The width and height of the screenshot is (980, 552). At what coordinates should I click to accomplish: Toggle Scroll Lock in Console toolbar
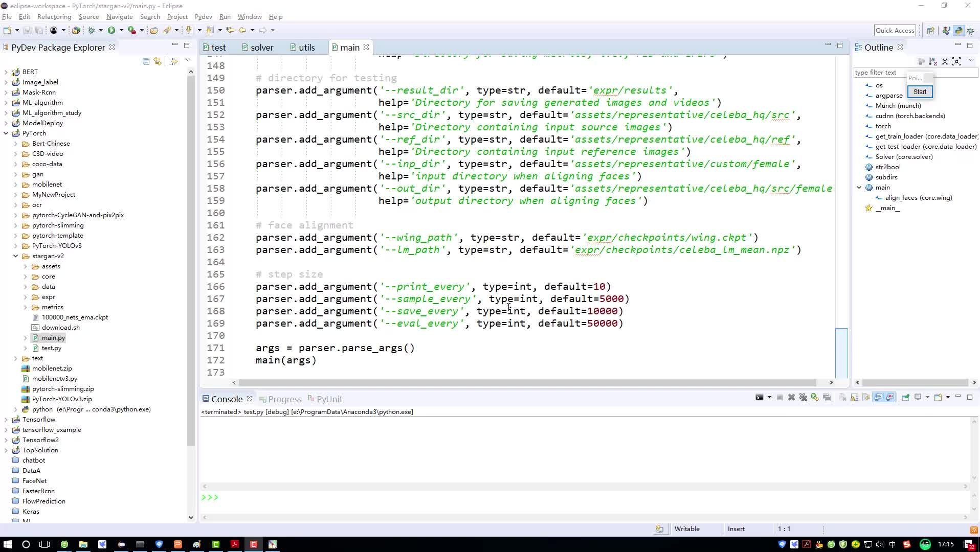point(854,397)
